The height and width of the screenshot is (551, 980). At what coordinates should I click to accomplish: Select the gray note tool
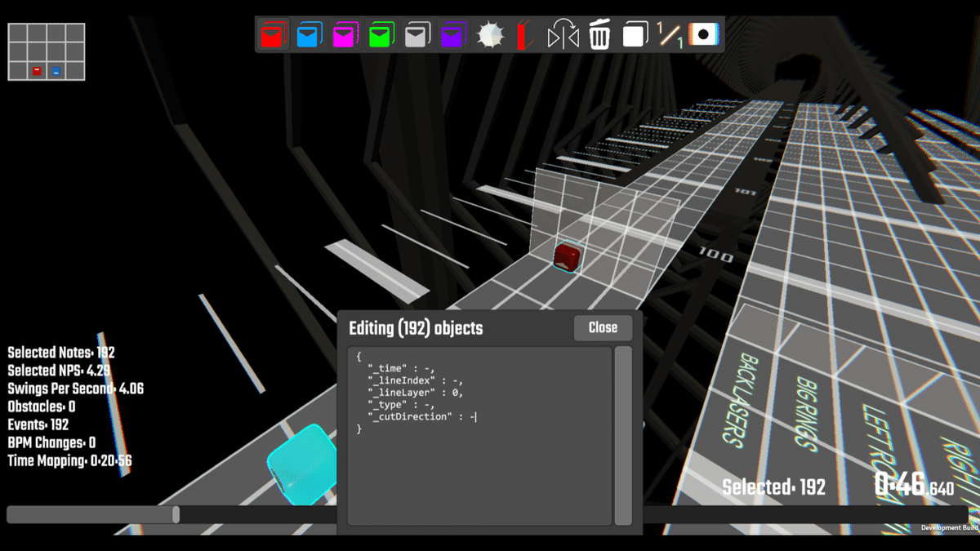point(416,35)
